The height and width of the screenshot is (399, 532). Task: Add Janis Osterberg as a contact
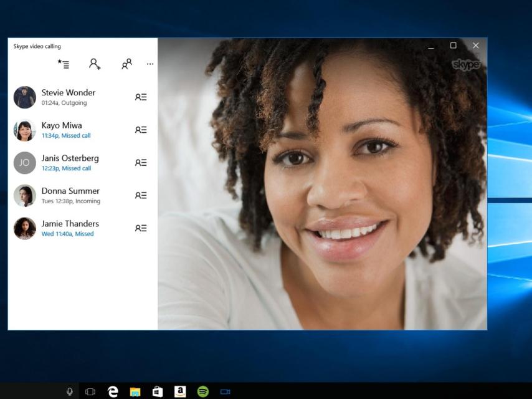pyautogui.click(x=141, y=162)
